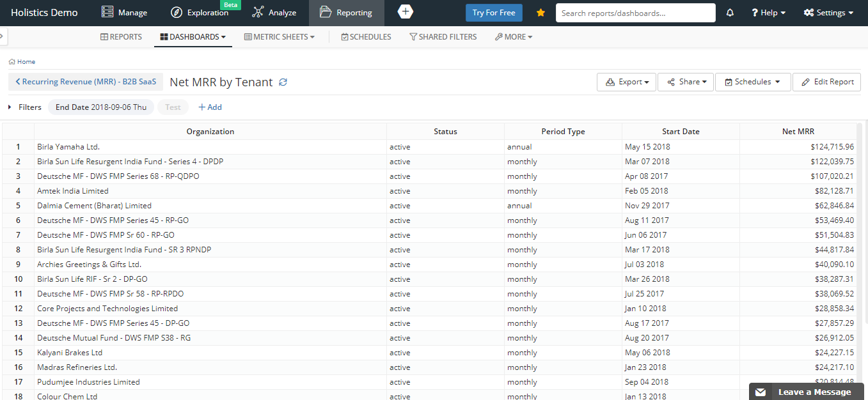Refresh the Net MRR by Tenant report

(x=283, y=82)
